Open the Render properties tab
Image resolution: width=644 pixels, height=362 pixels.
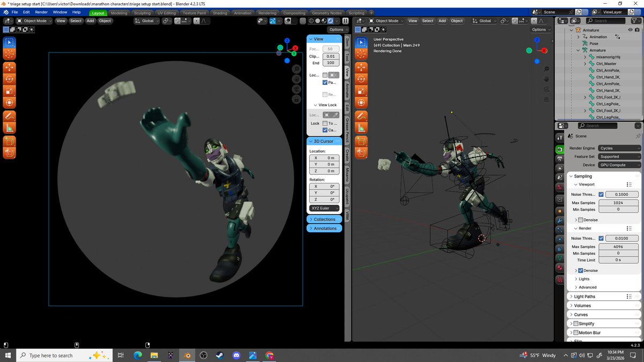click(560, 149)
